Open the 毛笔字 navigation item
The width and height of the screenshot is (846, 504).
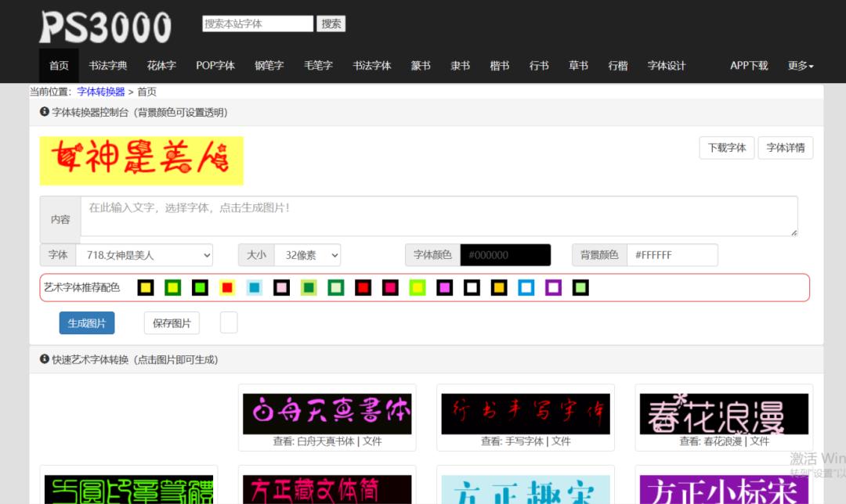318,66
